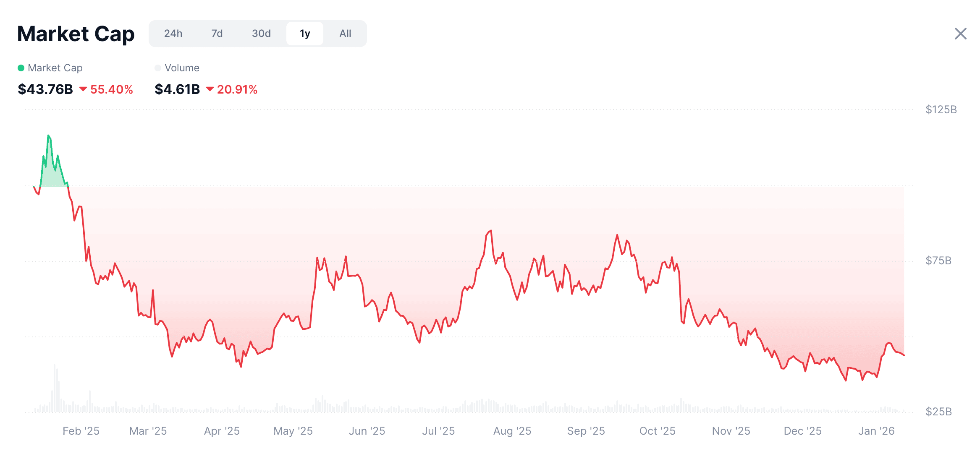Screen dimensions: 980x459
Task: Switch to the 24h time range
Action: pos(173,34)
